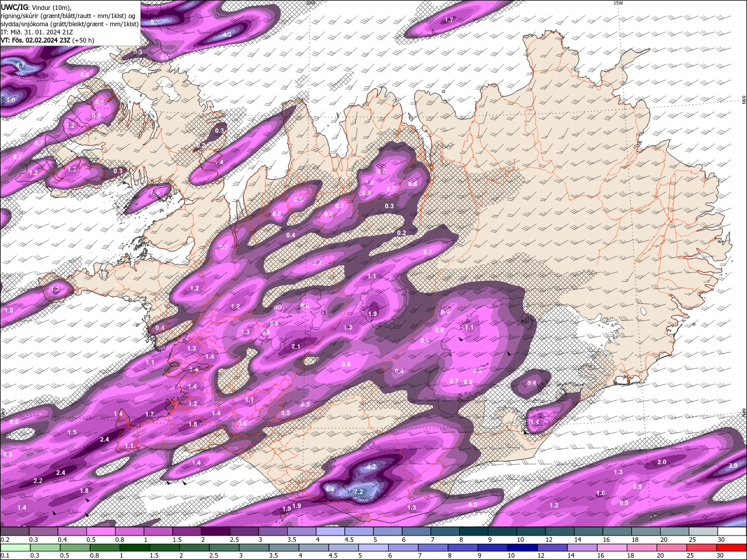Screen dimensions: 747x560
Task: Select lower legend light violet swatch between 14 and 16
Action: click(x=581, y=548)
